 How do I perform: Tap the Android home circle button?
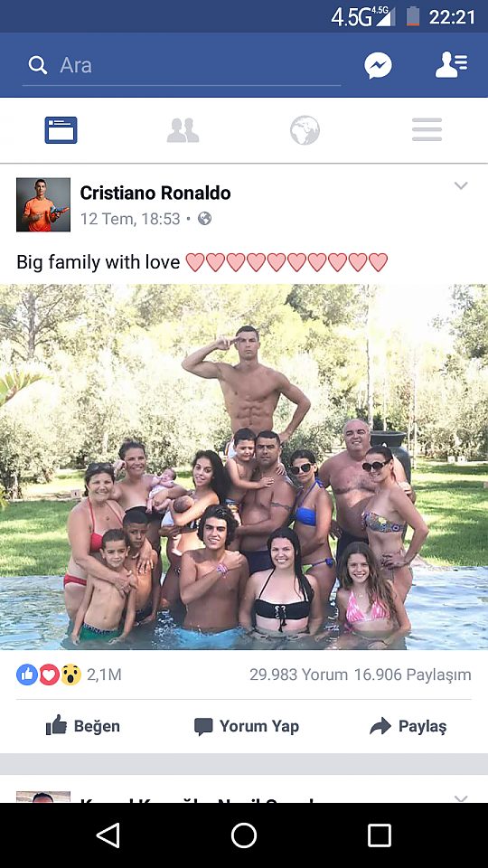(244, 835)
